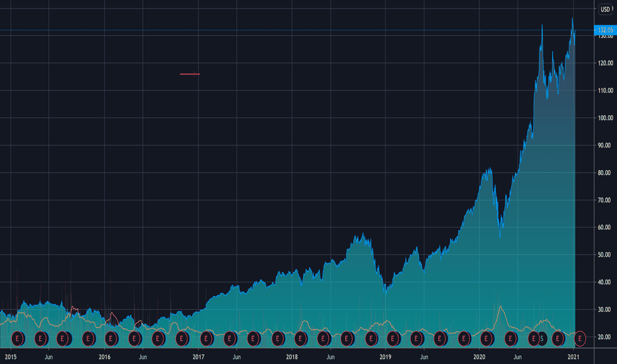Click the 2018 label on time axis
The width and height of the screenshot is (617, 364).
(x=291, y=357)
